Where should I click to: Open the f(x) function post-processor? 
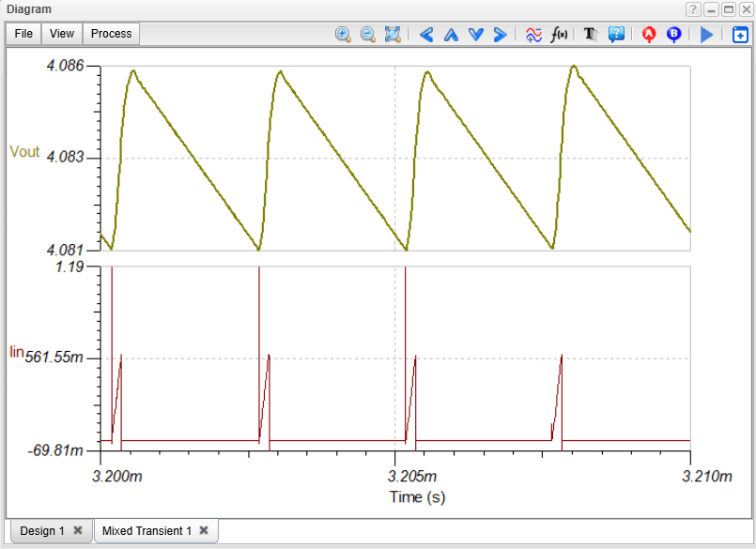559,34
